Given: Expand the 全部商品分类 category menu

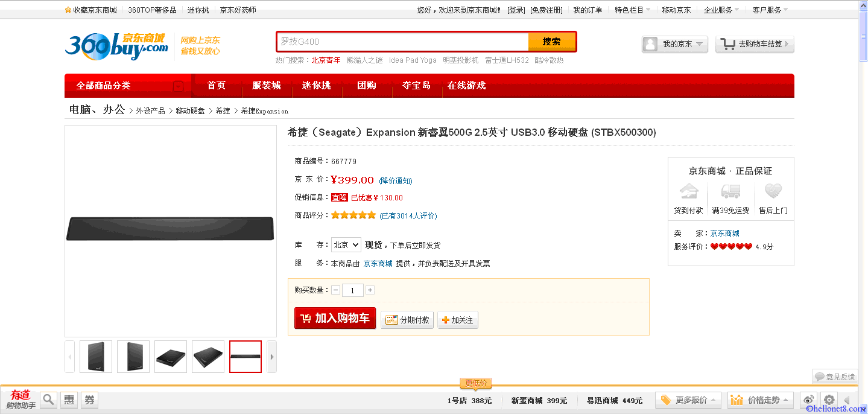Looking at the screenshot, I should [128, 86].
